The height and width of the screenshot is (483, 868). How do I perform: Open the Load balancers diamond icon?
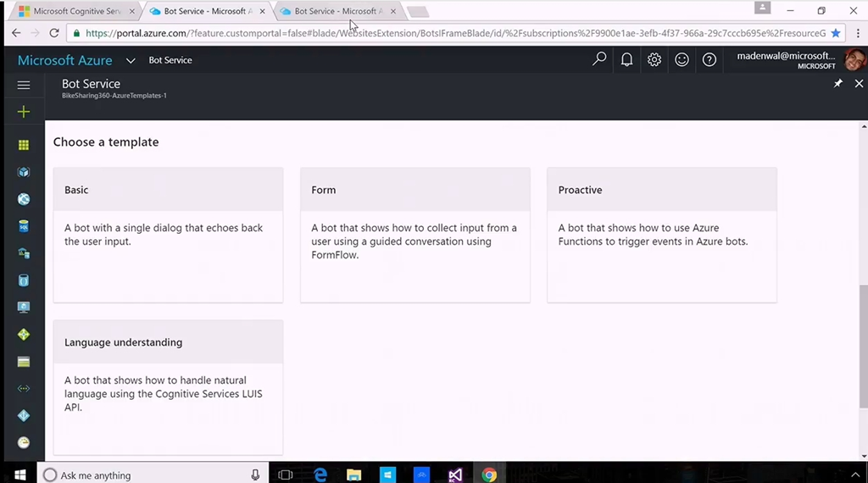point(23,335)
